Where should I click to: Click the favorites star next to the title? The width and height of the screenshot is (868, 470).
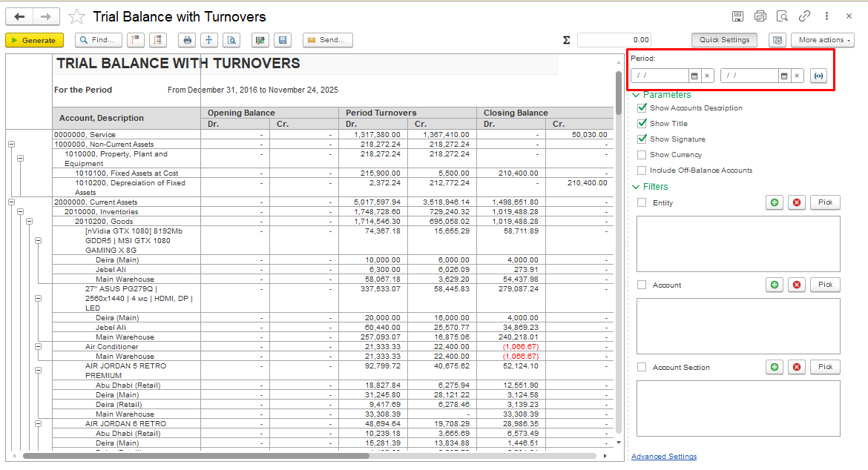(x=76, y=17)
